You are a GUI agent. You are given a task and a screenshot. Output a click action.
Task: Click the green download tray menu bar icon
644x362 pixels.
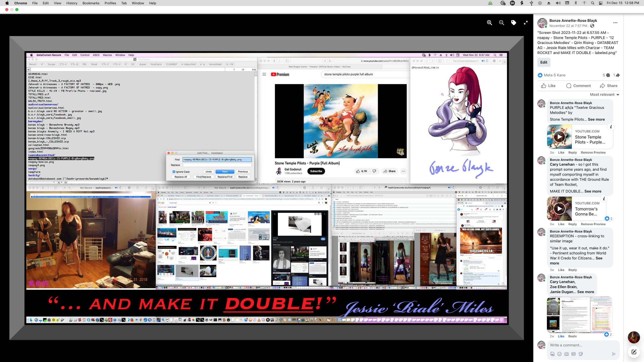point(490,3)
